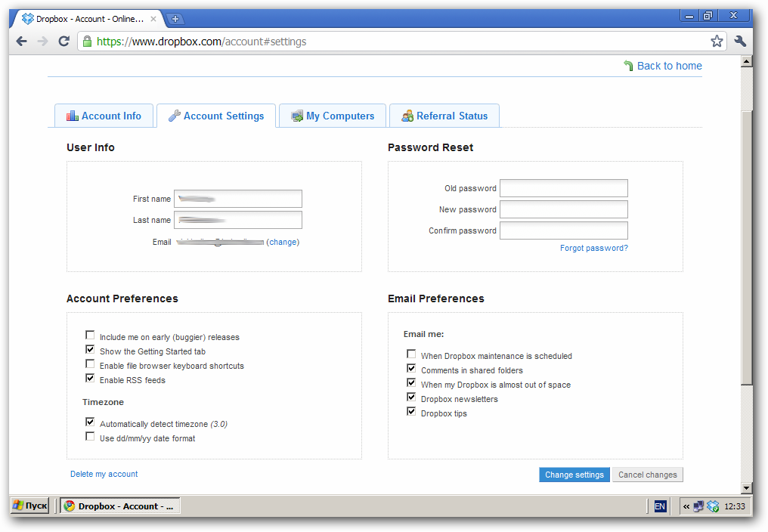Open a new tab with the plus button
This screenshot has width=768, height=532.
[x=175, y=19]
